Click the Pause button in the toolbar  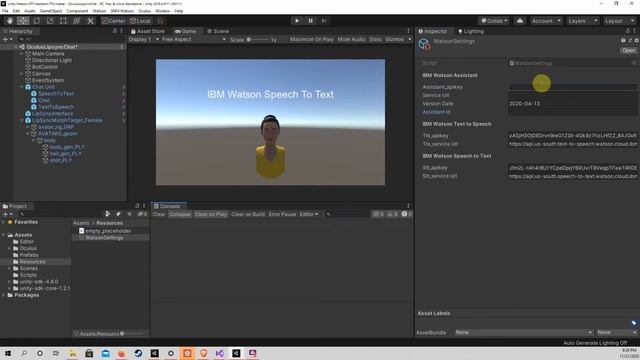[x=311, y=21]
